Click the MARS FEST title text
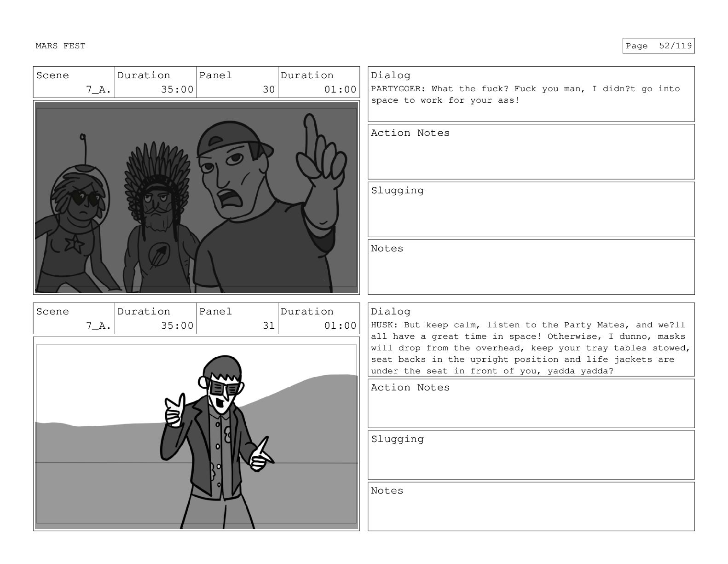This screenshot has width=728, height=564. pos(60,46)
